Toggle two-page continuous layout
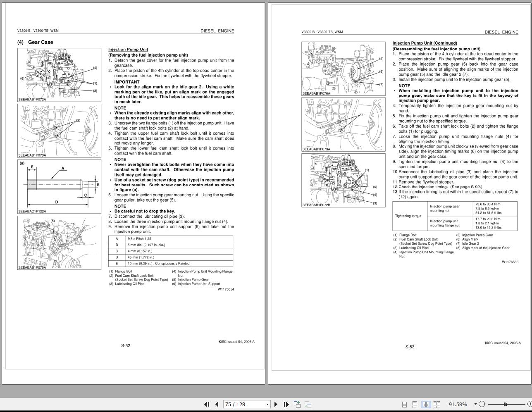 point(437,404)
